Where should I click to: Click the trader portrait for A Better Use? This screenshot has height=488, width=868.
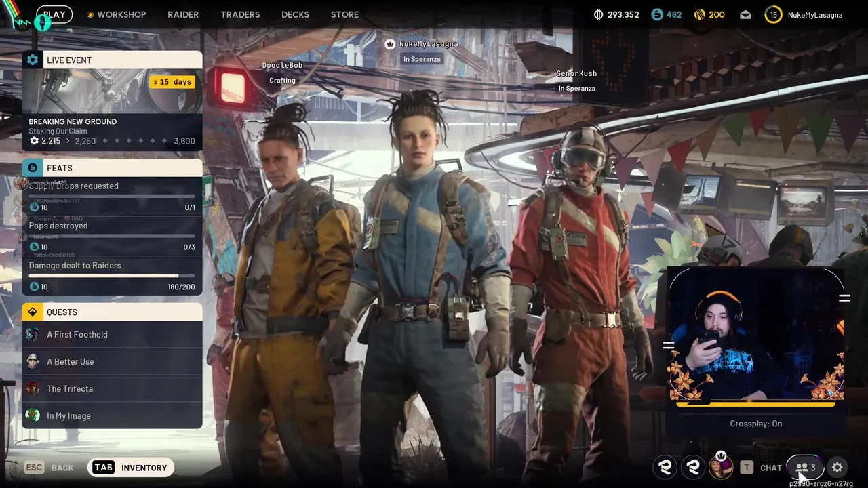[33, 361]
